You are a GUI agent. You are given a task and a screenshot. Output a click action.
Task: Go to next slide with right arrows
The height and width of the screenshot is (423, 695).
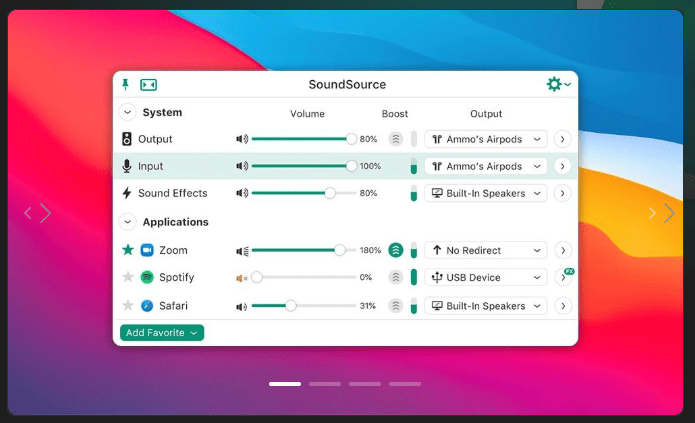coord(662,213)
